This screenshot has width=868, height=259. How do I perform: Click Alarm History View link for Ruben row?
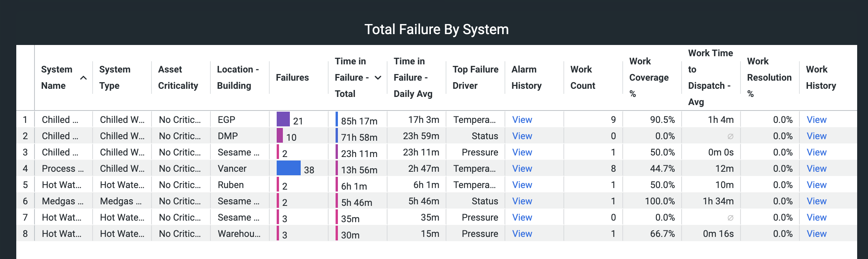(x=522, y=185)
